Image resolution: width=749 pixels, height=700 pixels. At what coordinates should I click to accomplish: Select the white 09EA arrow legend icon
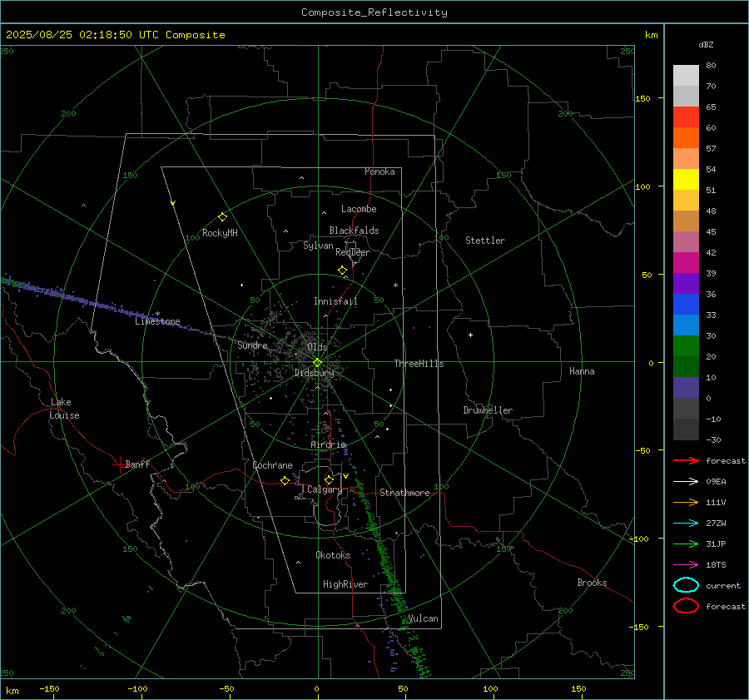point(686,481)
